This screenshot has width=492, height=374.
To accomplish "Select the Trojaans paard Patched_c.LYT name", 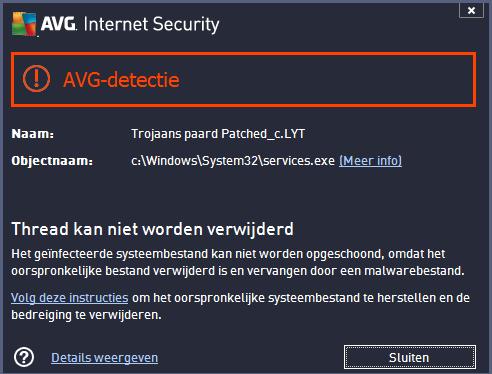I will (218, 134).
